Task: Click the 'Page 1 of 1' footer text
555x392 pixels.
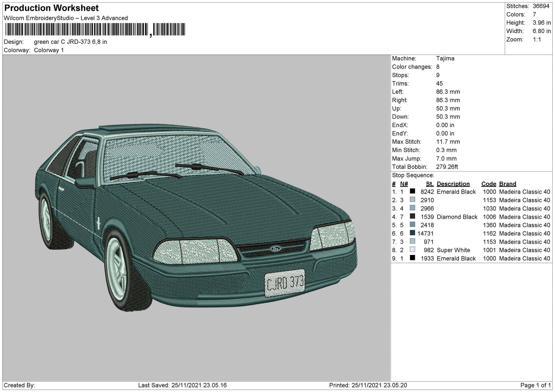Action: (x=535, y=385)
